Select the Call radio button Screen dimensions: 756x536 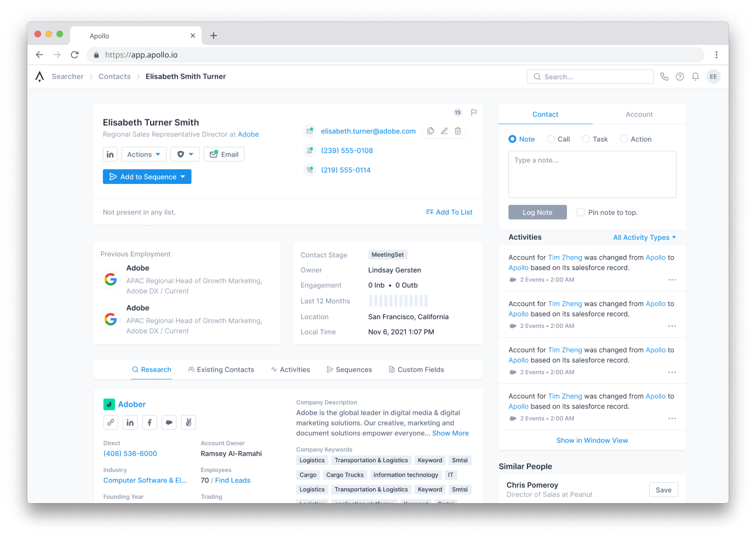551,139
